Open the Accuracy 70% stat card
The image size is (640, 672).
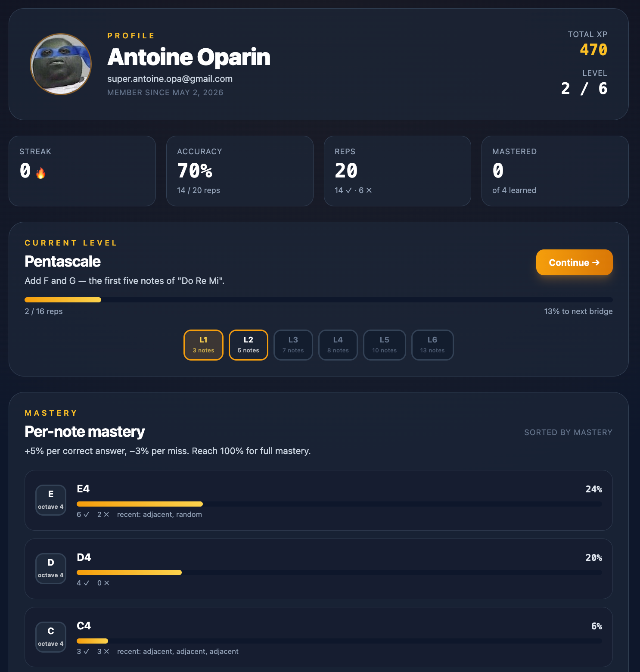pyautogui.click(x=240, y=171)
